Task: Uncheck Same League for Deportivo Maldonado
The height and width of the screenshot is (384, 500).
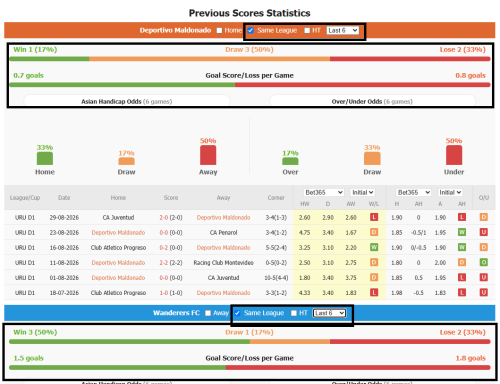Action: 251,31
